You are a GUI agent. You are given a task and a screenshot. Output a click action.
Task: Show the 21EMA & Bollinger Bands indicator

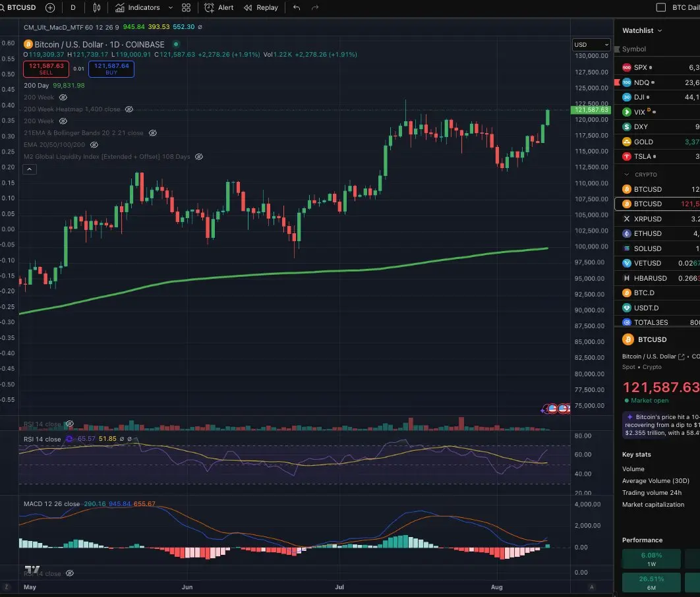pos(153,133)
